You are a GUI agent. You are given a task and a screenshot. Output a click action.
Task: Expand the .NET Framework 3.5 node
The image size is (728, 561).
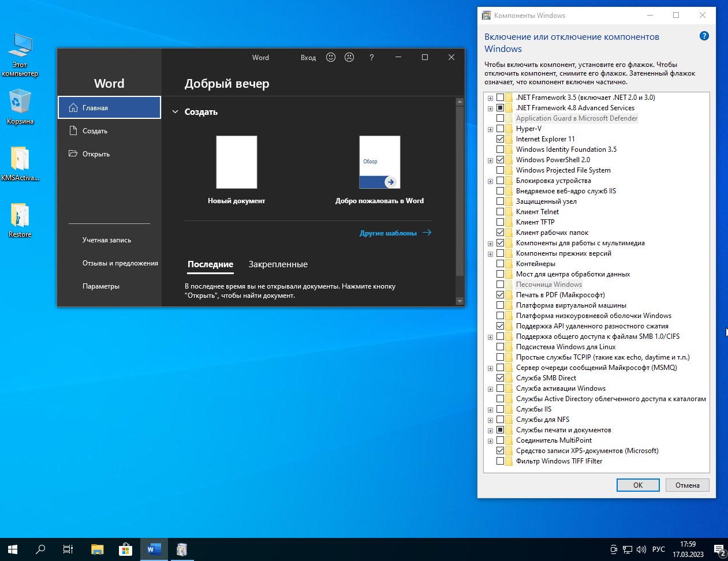coord(490,97)
